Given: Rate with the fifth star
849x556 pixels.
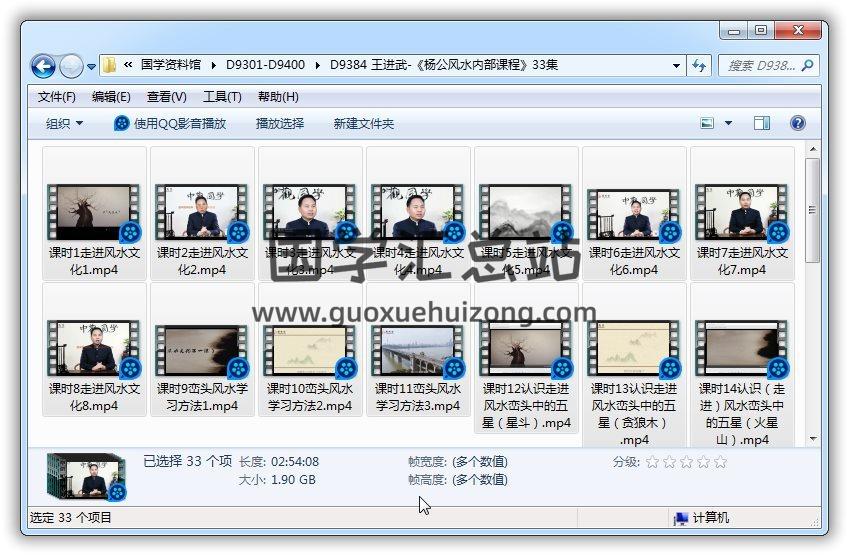Looking at the screenshot, I should click(720, 462).
